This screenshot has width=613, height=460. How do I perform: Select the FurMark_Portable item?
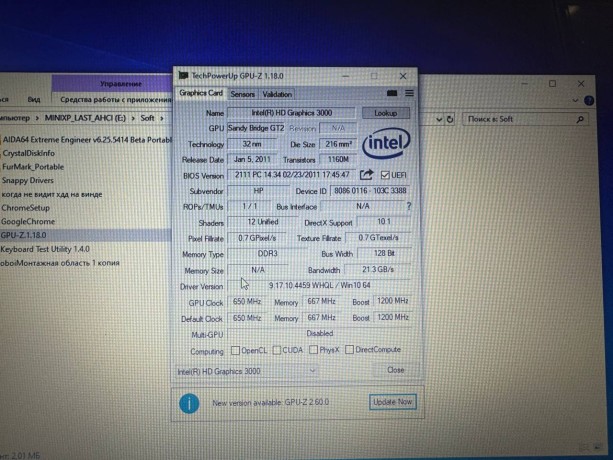(33, 167)
